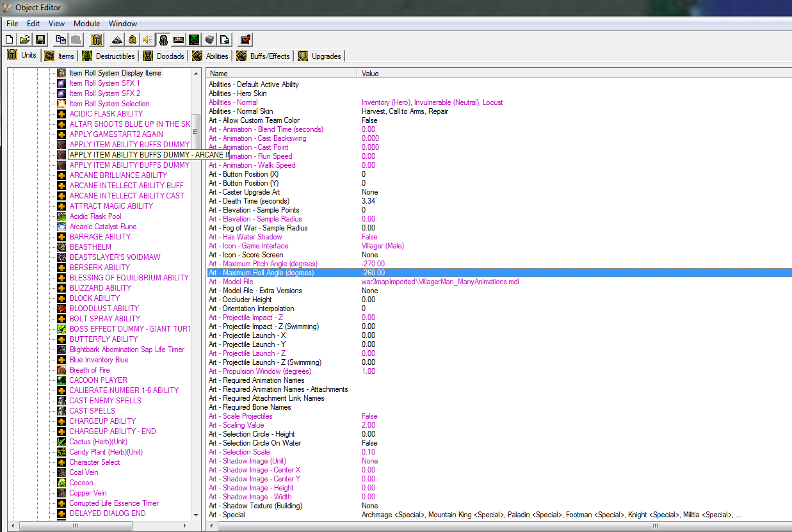Click the Paste toolbar icon
This screenshot has height=532, width=792.
click(x=76, y=40)
